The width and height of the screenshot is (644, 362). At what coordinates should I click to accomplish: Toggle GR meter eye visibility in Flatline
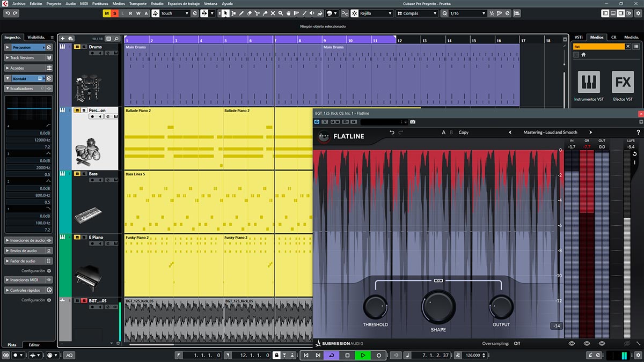(587, 343)
